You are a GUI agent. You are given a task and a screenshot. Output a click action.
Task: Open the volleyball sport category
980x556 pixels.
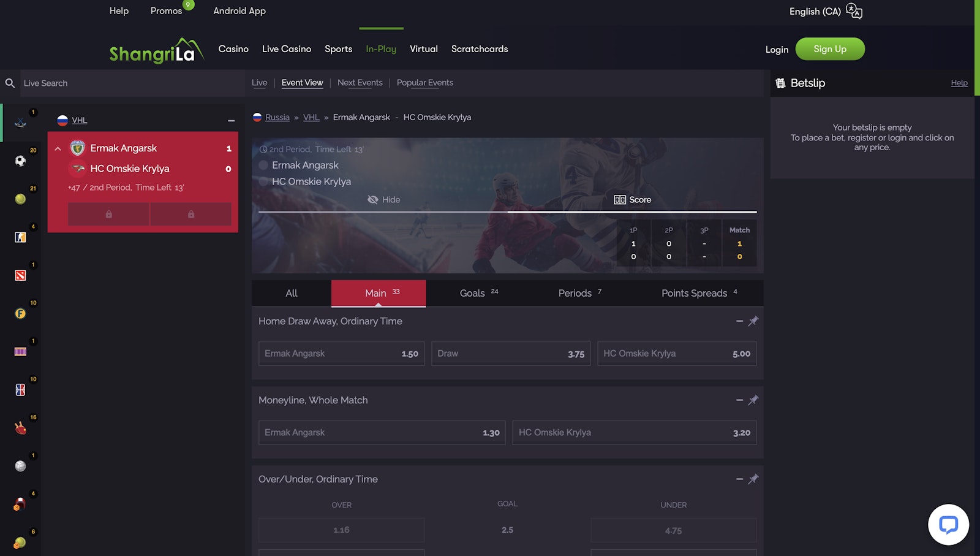[20, 467]
